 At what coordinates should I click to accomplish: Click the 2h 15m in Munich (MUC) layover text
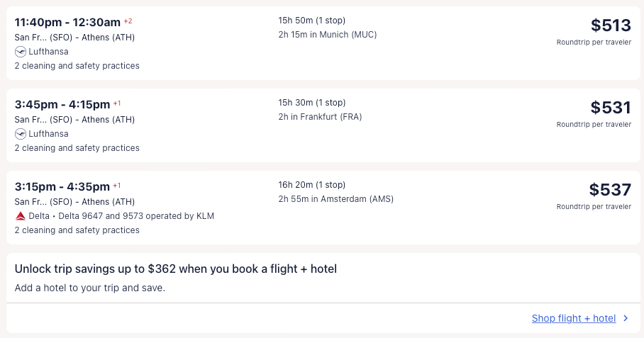coord(327,35)
